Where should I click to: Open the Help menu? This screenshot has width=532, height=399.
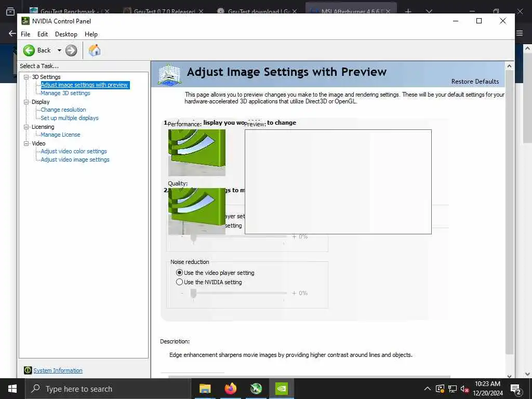coord(91,34)
